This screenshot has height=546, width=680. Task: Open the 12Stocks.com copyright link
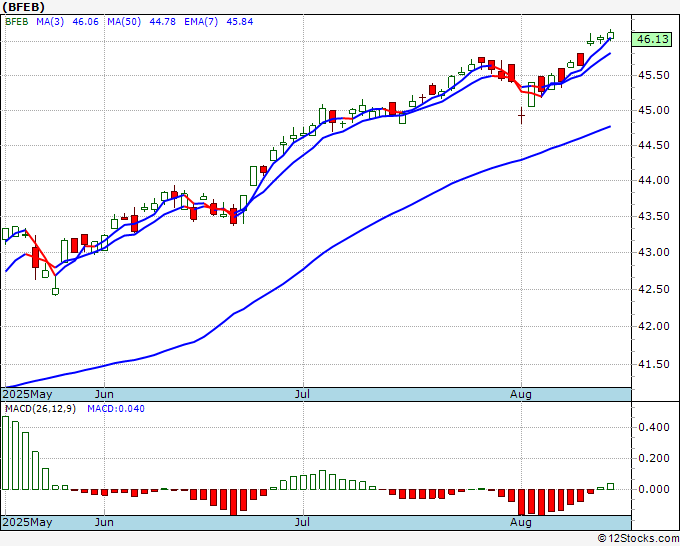pyautogui.click(x=638, y=539)
